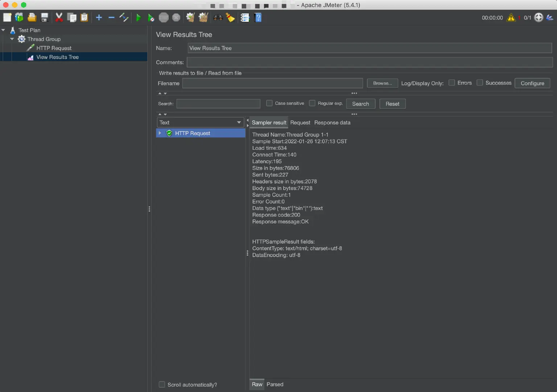557x392 pixels.
Task: Enable the Successes only checkbox
Action: tap(480, 83)
